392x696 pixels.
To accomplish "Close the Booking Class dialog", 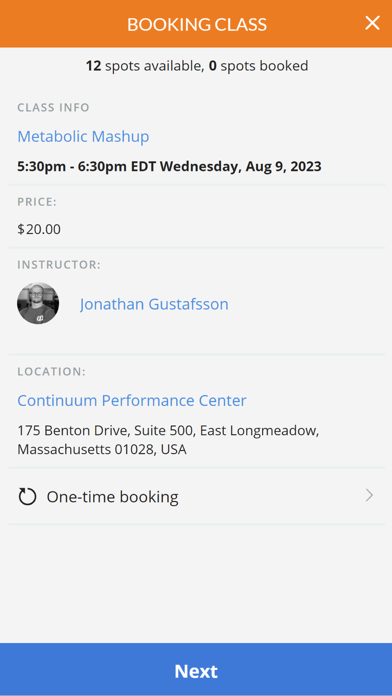I will 372,23.
